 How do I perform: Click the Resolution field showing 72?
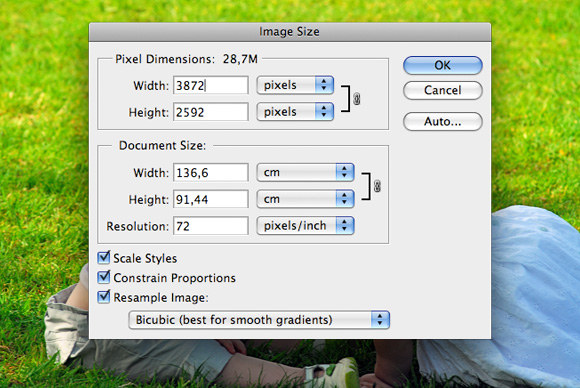pos(211,226)
